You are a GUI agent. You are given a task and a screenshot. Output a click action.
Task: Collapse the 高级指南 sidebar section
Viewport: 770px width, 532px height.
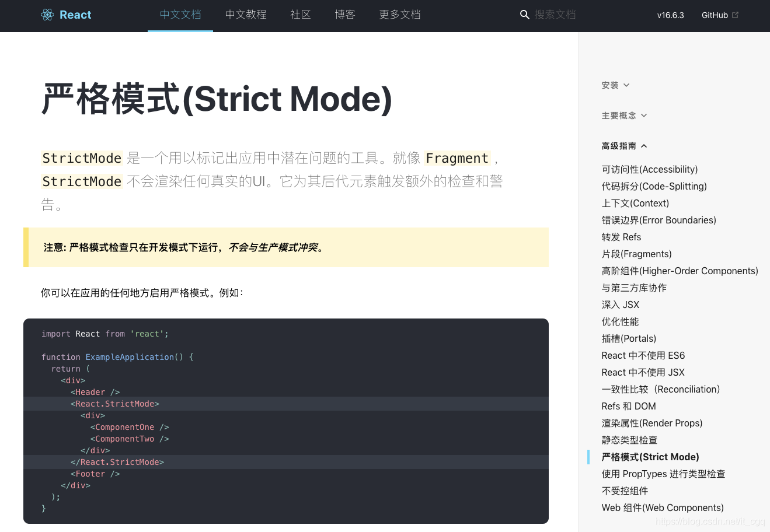624,146
